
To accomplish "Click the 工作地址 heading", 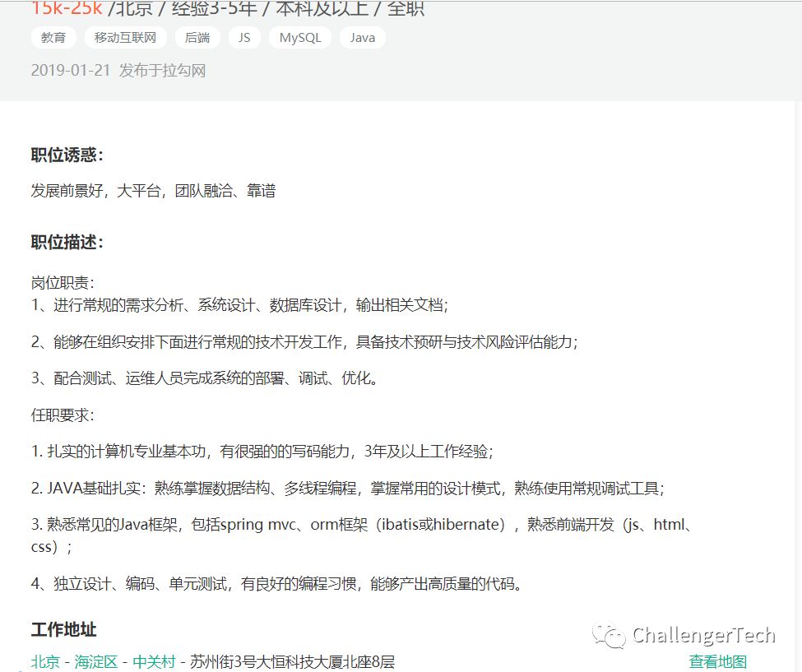I will [x=64, y=629].
